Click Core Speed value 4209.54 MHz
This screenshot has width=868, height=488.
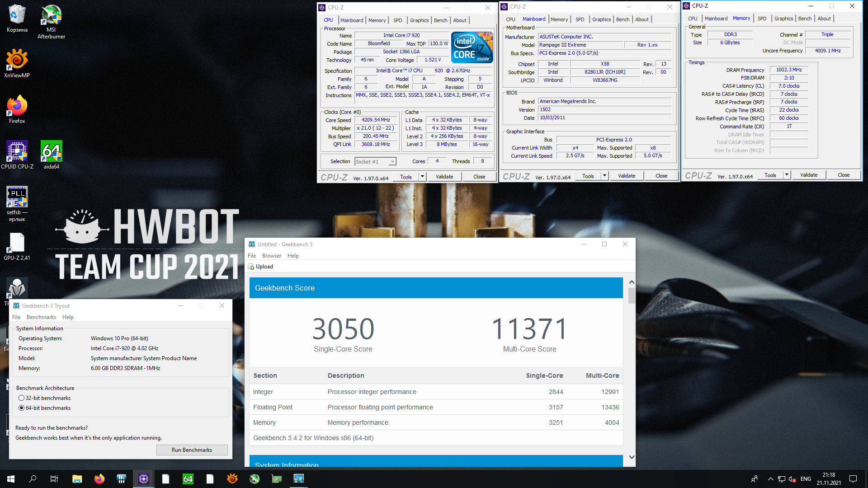point(376,120)
